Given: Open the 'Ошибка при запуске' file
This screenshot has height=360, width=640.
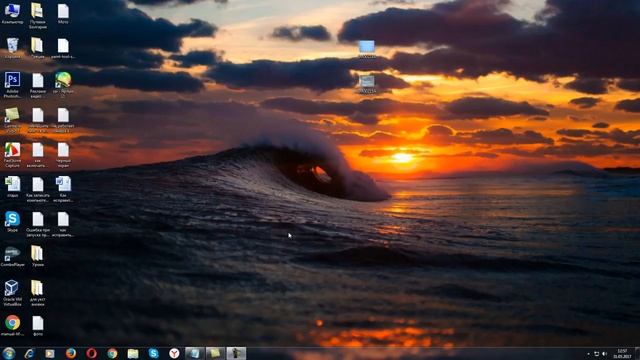Looking at the screenshot, I should coord(38,224).
